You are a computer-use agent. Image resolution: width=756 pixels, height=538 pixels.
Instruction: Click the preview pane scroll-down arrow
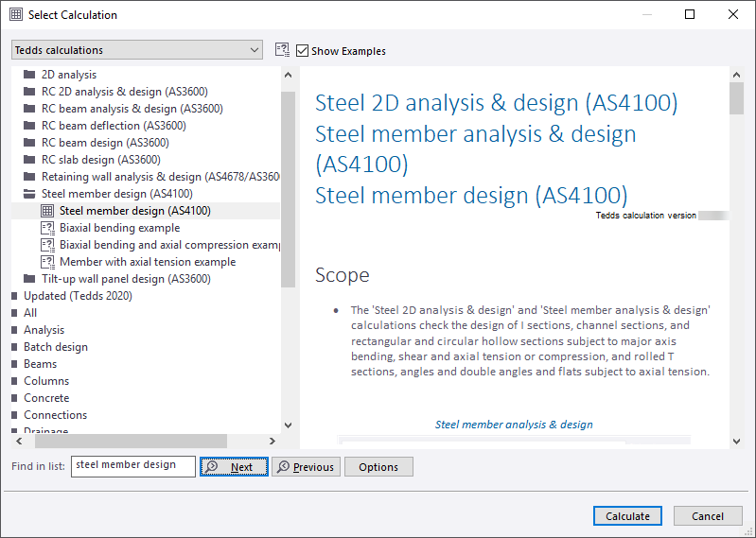pos(736,441)
